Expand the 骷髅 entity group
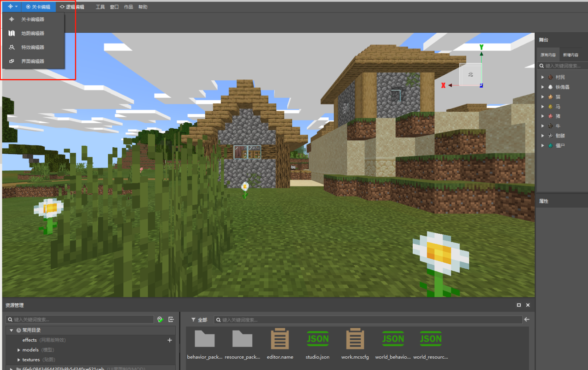Viewport: 588px width, 370px height. (542, 136)
